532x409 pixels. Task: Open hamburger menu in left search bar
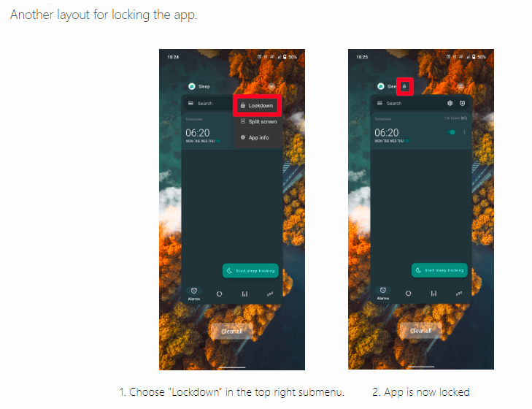pyautogui.click(x=190, y=103)
